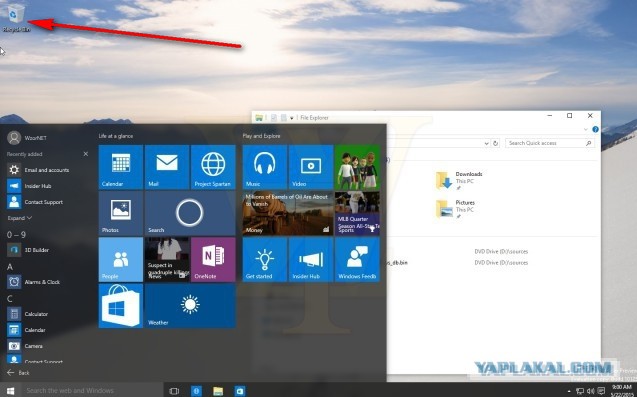The width and height of the screenshot is (637, 397).
Task: Open the Xbox avatars tile
Action: (357, 167)
